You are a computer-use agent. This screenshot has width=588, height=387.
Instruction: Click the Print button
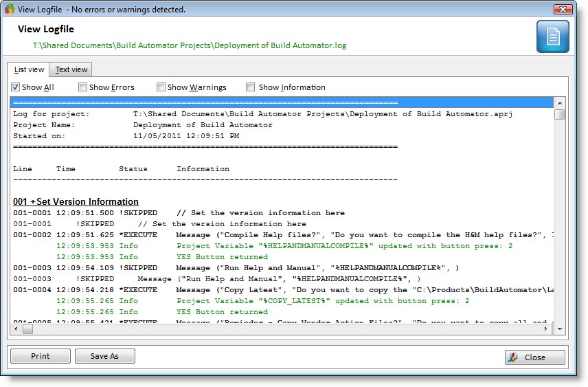pos(41,356)
